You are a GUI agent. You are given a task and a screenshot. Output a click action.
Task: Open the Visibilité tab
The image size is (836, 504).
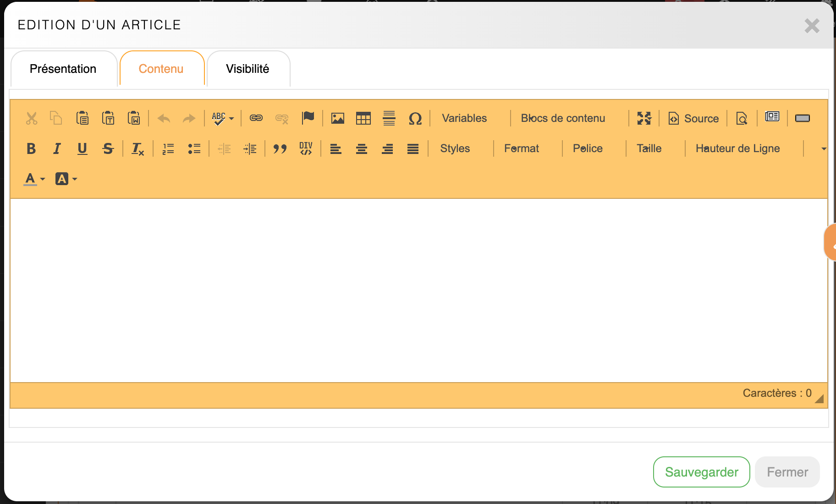pyautogui.click(x=247, y=69)
